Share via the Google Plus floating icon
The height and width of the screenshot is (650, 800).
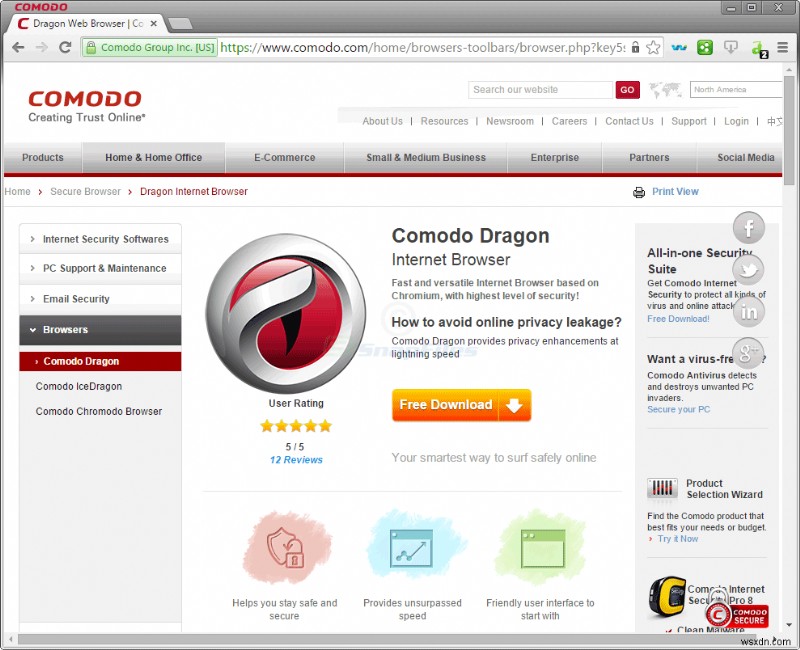748,353
